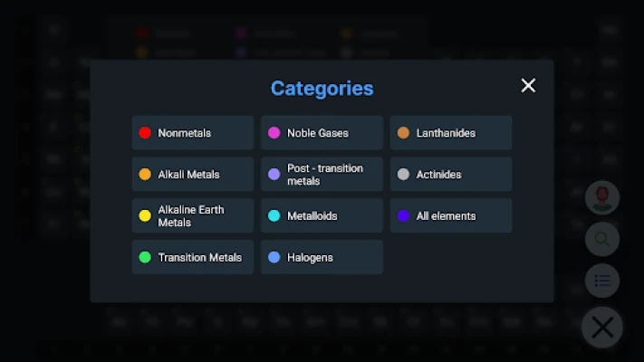Viewport: 644px width, 362px height.
Task: Close the Categories dialog
Action: pos(528,86)
